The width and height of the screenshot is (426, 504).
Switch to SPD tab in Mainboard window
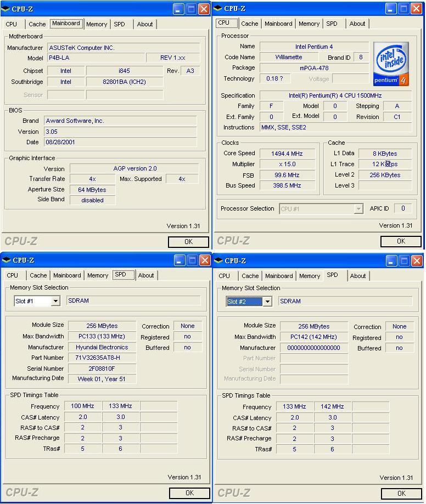tap(119, 24)
